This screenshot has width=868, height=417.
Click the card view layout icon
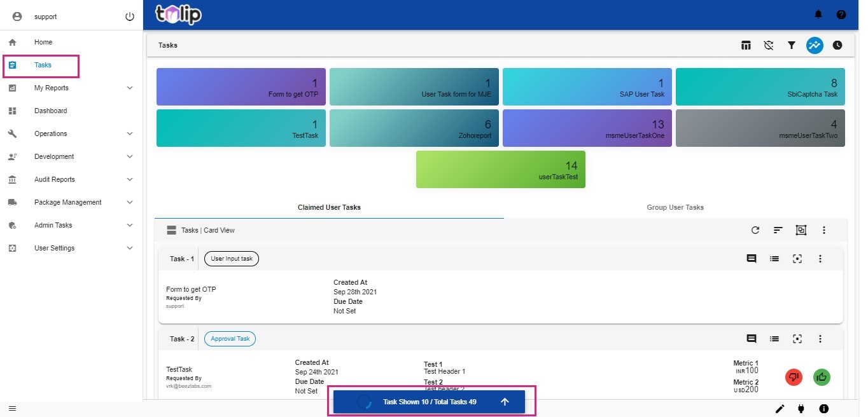coord(171,230)
